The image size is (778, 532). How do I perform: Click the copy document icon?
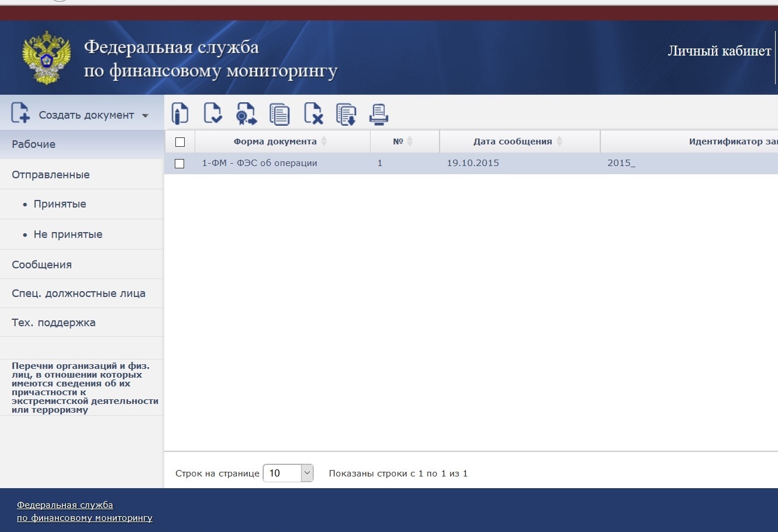[279, 114]
